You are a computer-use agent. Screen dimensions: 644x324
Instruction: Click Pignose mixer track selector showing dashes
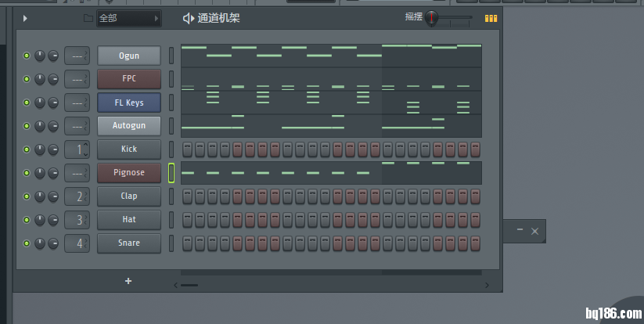click(77, 173)
